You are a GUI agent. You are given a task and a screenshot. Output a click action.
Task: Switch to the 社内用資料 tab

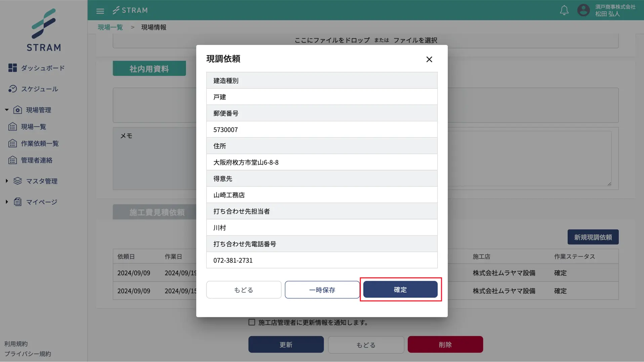point(149,68)
